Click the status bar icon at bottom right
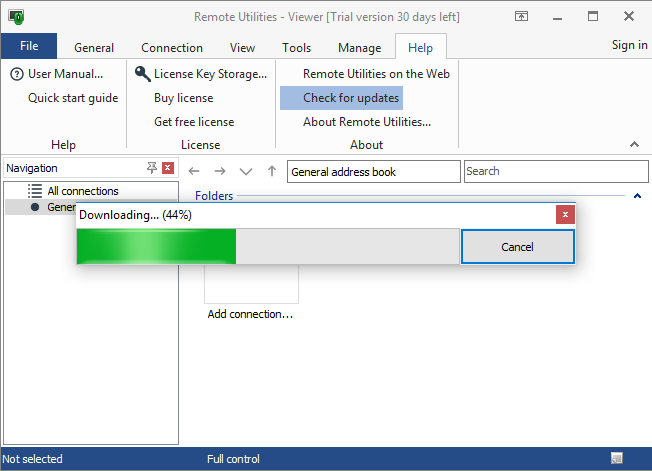Image resolution: width=652 pixels, height=471 pixels. pyautogui.click(x=617, y=458)
